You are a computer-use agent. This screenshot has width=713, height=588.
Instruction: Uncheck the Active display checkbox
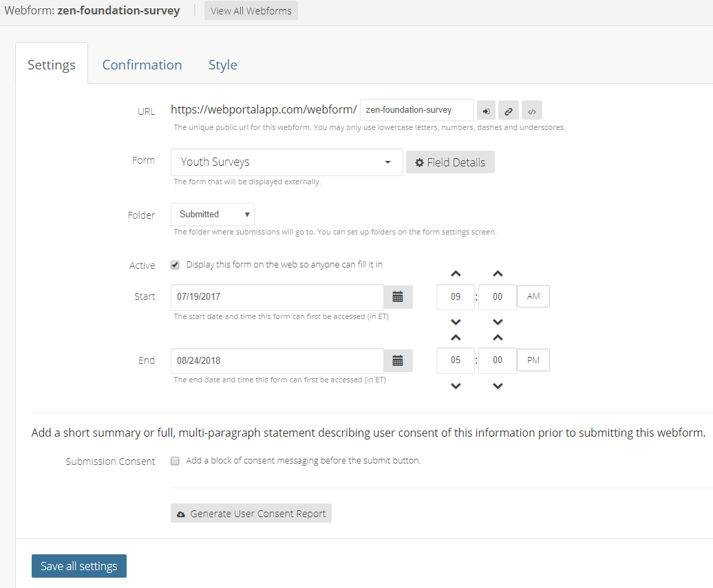pyautogui.click(x=175, y=264)
